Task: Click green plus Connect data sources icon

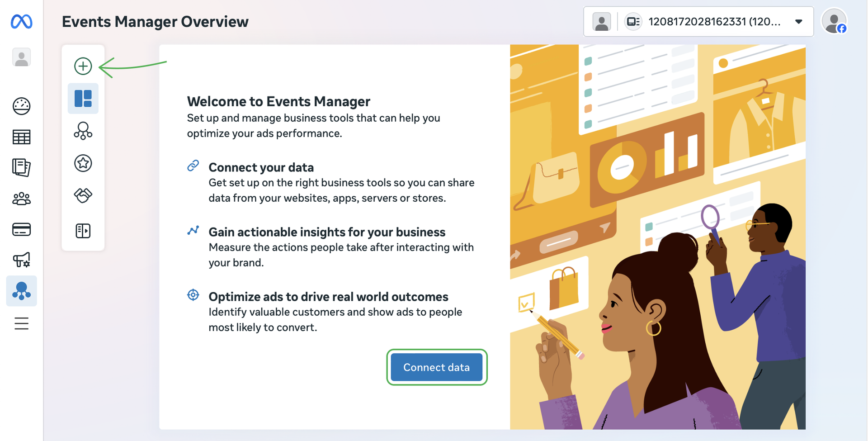Action: point(83,66)
